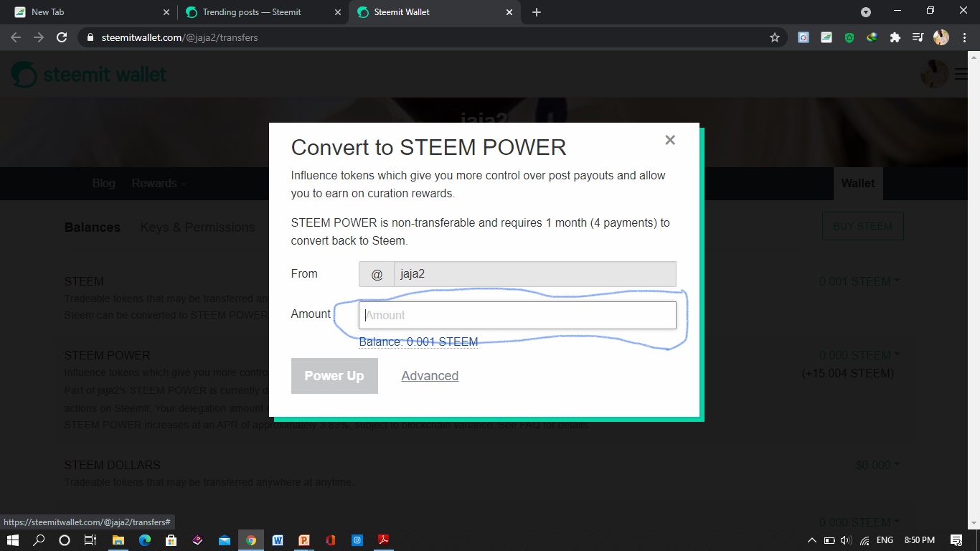Click the Chrome profile avatar icon
The image size is (980, 551).
click(x=941, y=37)
